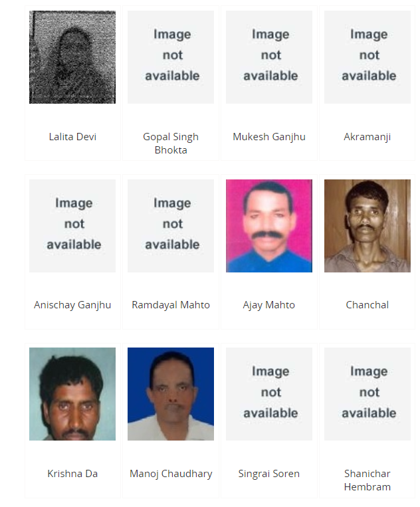Open Krishna Da's photo thumbnail
Viewport: 420px width, 507px height.
(72, 394)
